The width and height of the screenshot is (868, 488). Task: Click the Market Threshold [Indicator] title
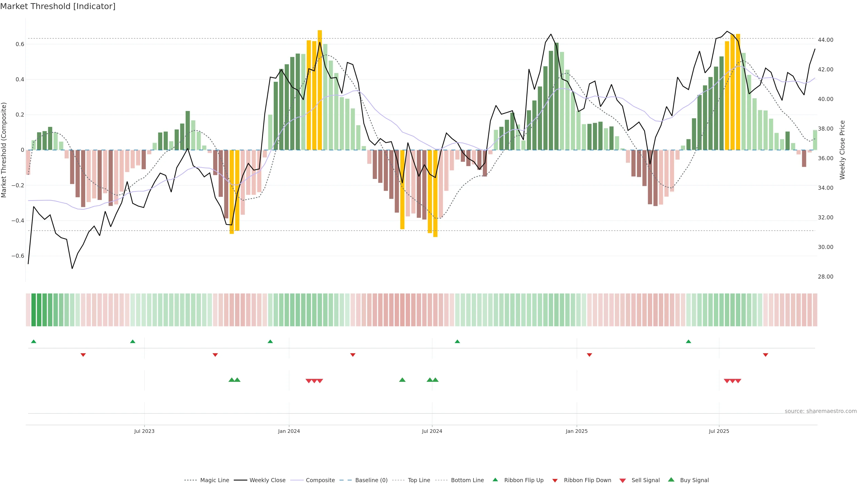(58, 6)
